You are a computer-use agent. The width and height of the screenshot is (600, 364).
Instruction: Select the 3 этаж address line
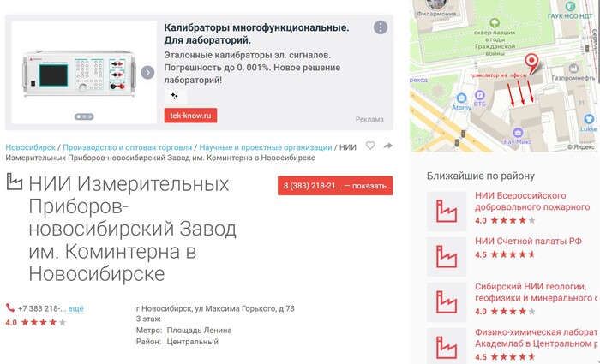click(x=148, y=319)
